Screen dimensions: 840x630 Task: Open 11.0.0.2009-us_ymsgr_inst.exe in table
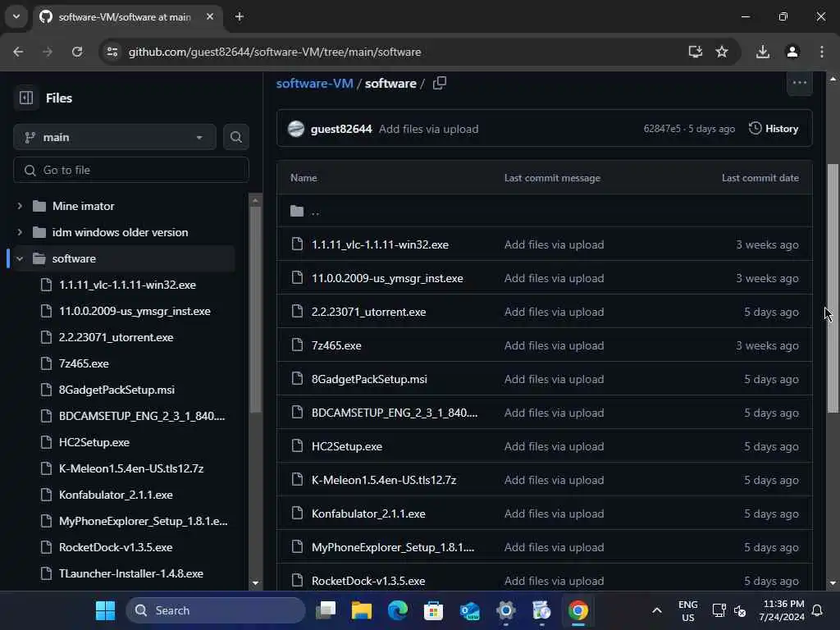pos(387,278)
